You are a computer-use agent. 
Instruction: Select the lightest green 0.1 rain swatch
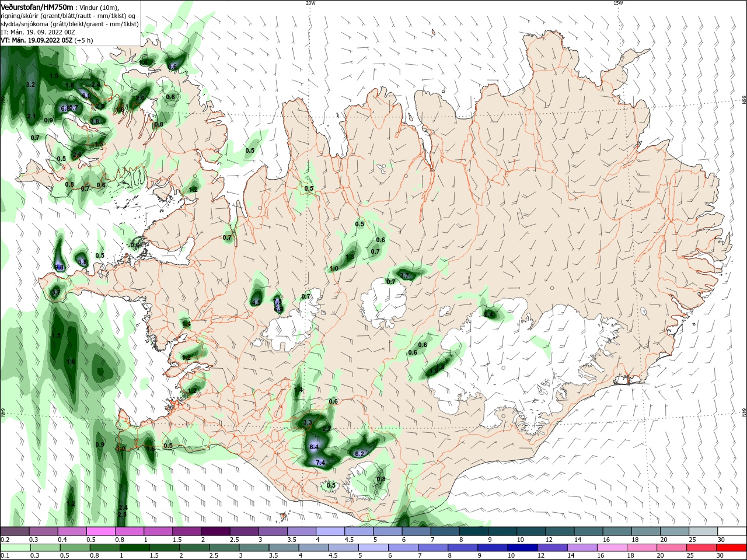pos(15,548)
